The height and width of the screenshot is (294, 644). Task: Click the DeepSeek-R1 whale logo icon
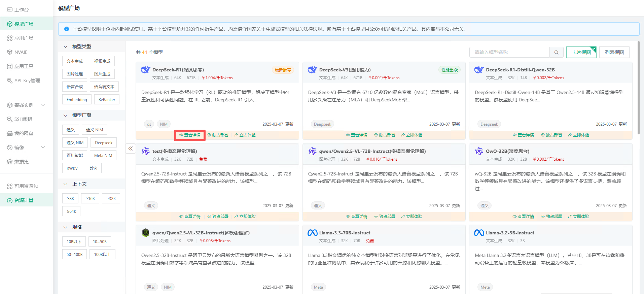coord(145,70)
